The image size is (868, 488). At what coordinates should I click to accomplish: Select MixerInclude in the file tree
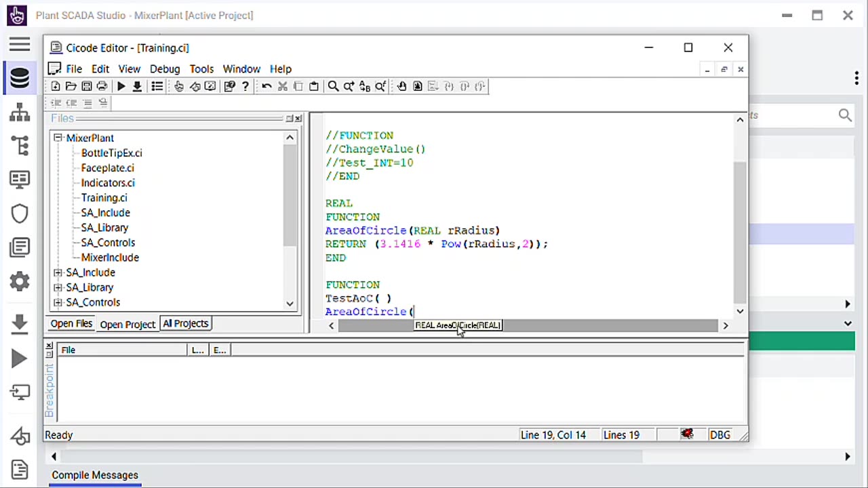coord(110,258)
